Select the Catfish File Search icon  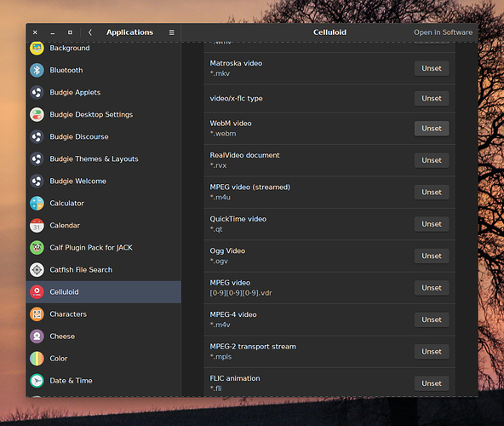point(37,270)
